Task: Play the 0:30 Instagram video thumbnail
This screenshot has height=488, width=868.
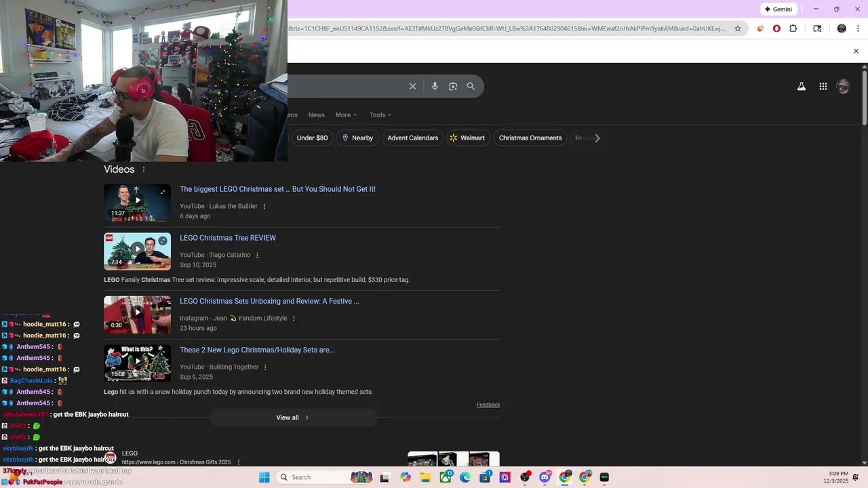Action: [x=137, y=314]
